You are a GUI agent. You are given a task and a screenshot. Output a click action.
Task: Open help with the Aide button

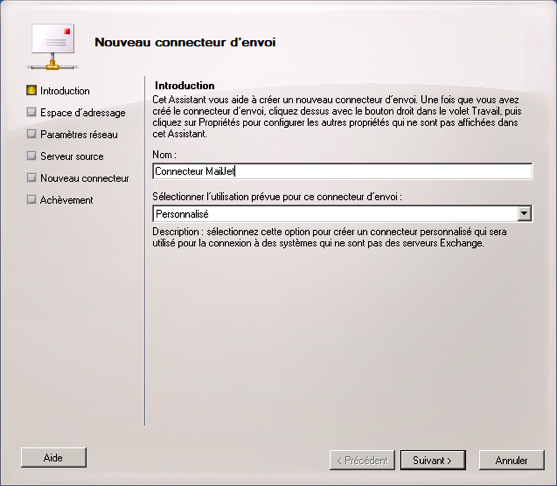[x=54, y=458]
